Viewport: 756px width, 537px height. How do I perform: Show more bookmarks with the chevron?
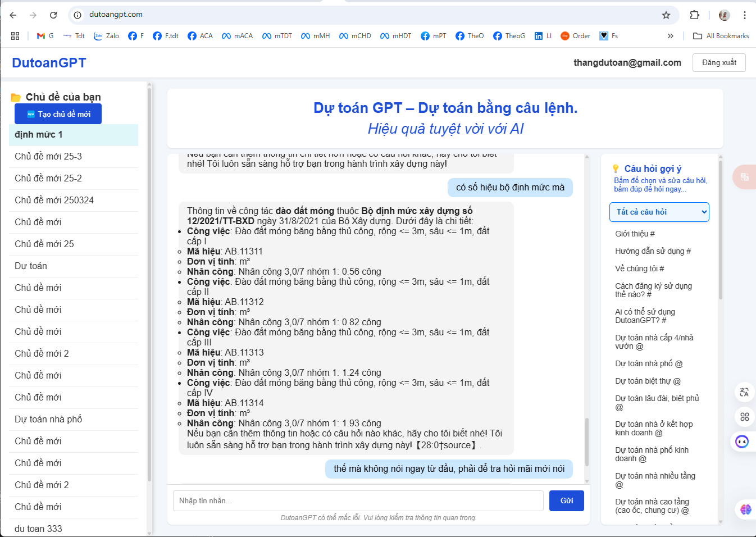(x=670, y=36)
